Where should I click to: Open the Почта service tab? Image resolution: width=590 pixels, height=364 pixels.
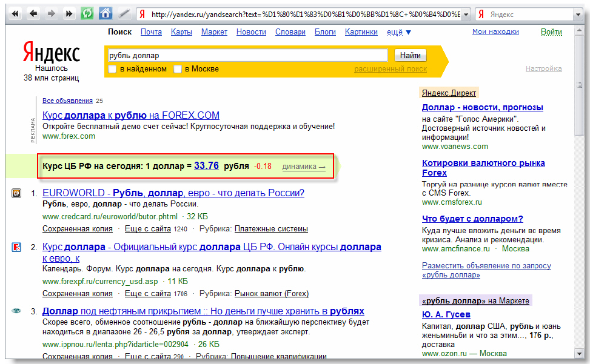(x=151, y=32)
